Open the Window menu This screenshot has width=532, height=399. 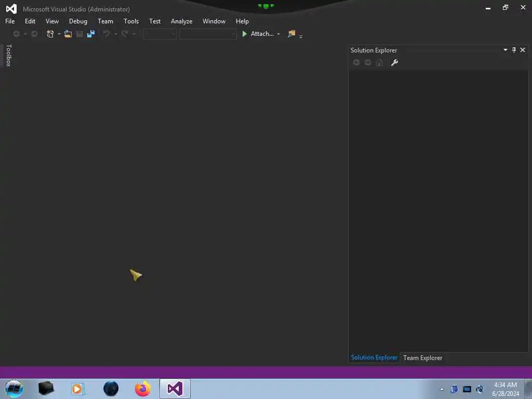click(x=214, y=21)
